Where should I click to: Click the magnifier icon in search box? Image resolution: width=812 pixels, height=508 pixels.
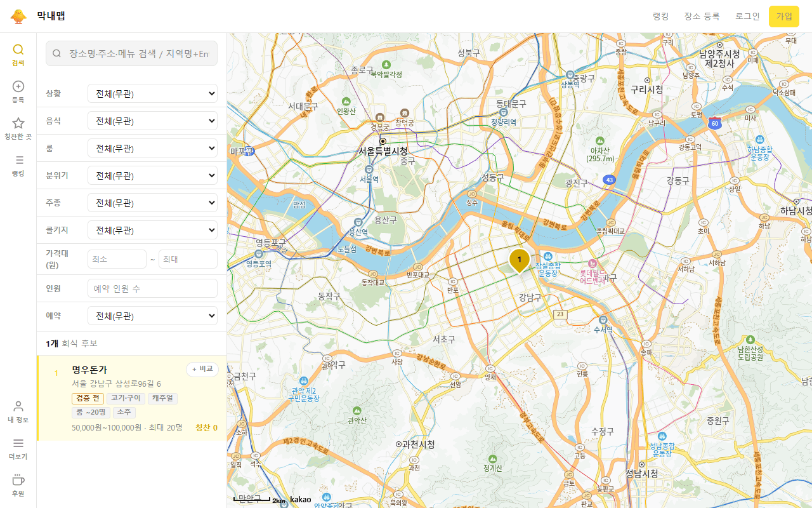pos(57,54)
